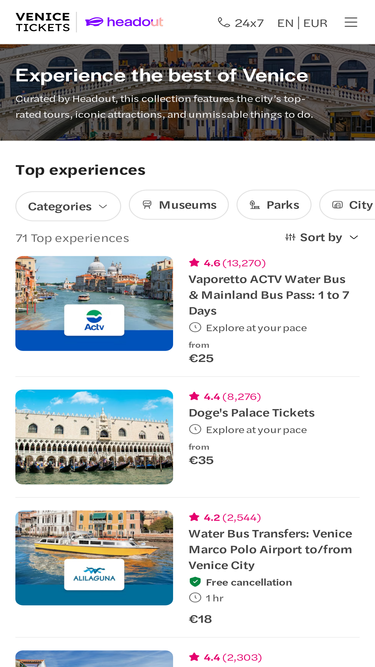Expand the Categories dropdown
Screen dimensions: 375x667
[68, 206]
